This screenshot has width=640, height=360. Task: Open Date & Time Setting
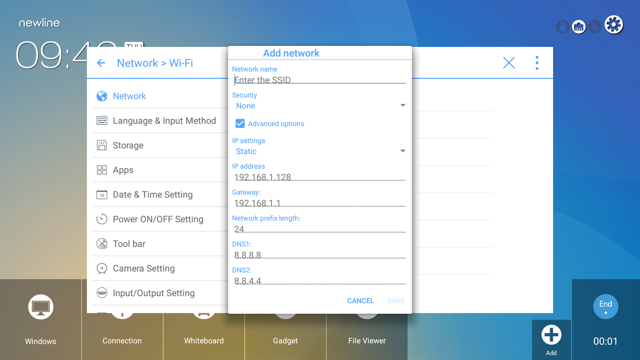click(x=160, y=194)
